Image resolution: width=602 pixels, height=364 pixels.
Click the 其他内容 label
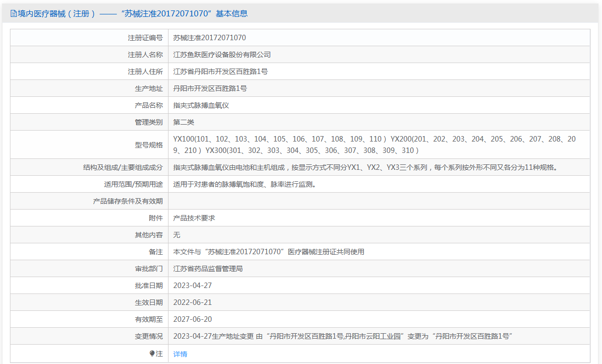pyautogui.click(x=149, y=235)
